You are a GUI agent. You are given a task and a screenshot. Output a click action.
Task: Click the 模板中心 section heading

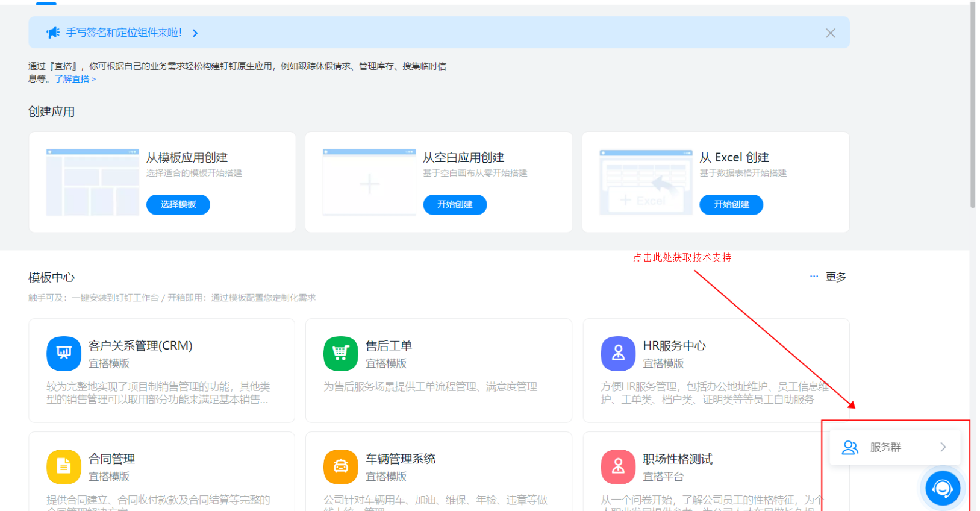[x=52, y=278]
